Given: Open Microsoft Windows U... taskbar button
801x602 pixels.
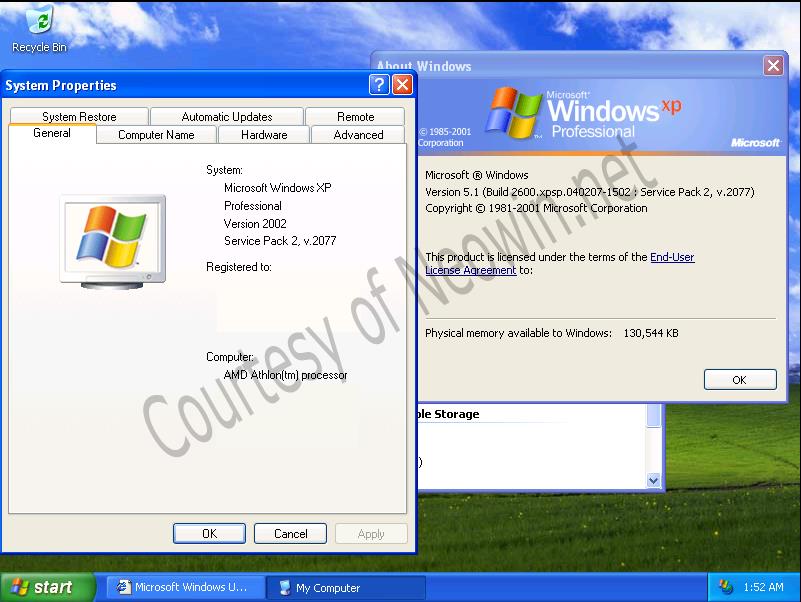Looking at the screenshot, I should tap(186, 587).
